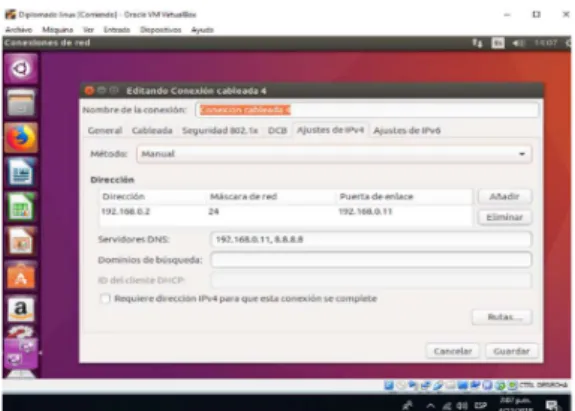Open Ubuntu Software from the launcher
The image size is (575, 411).
point(21,276)
